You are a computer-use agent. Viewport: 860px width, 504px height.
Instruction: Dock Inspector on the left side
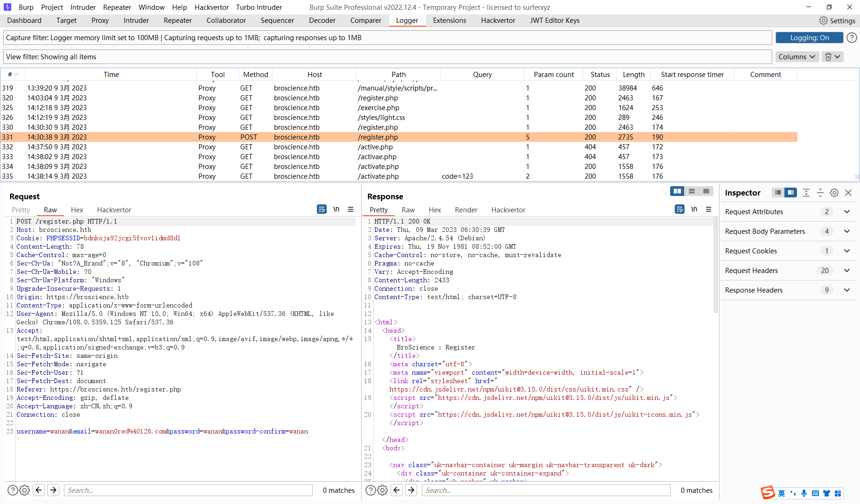tap(778, 192)
